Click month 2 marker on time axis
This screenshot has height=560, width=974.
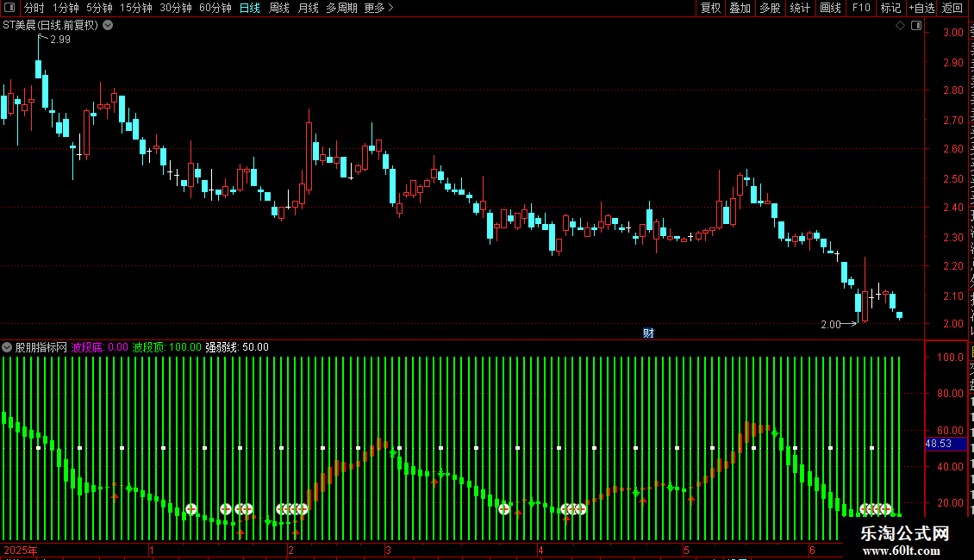290,550
